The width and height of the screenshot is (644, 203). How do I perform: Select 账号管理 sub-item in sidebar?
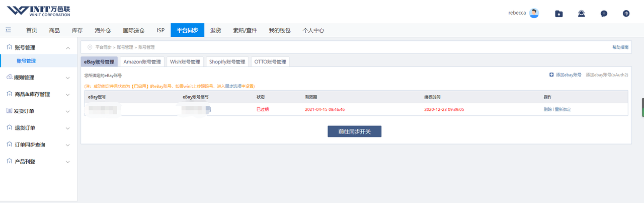pyautogui.click(x=38, y=61)
